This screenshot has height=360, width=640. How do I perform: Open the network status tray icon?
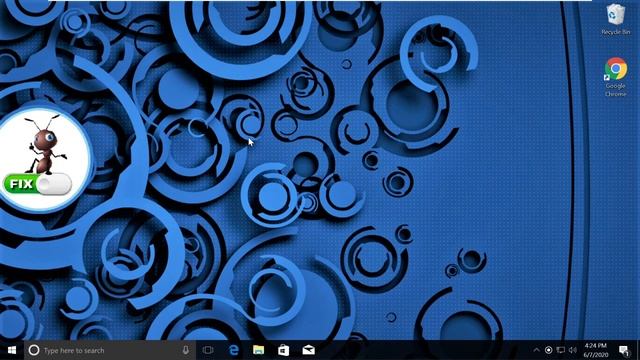(x=561, y=350)
